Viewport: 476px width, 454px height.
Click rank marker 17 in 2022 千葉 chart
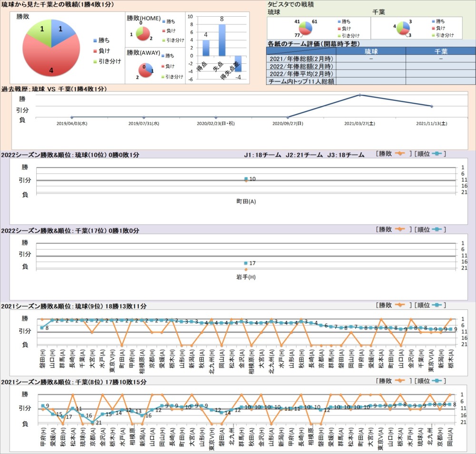point(246,263)
